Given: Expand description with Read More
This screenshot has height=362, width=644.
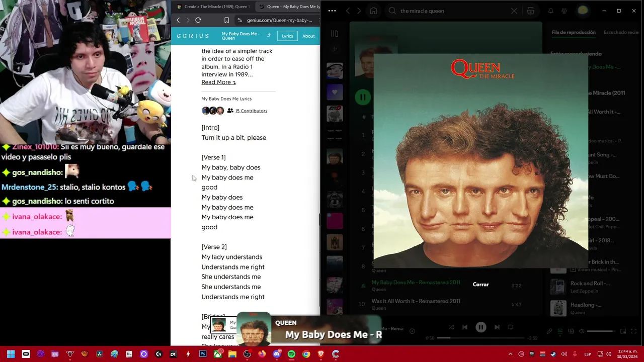Looking at the screenshot, I should (218, 82).
